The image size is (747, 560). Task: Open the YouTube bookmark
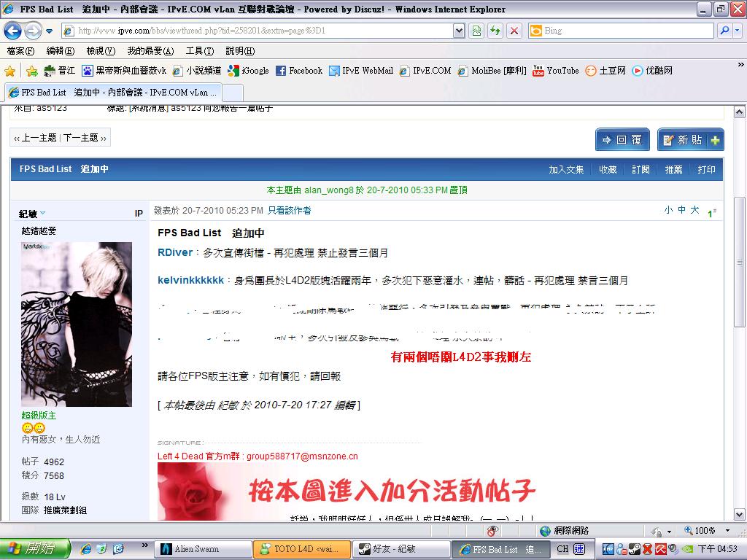555,71
